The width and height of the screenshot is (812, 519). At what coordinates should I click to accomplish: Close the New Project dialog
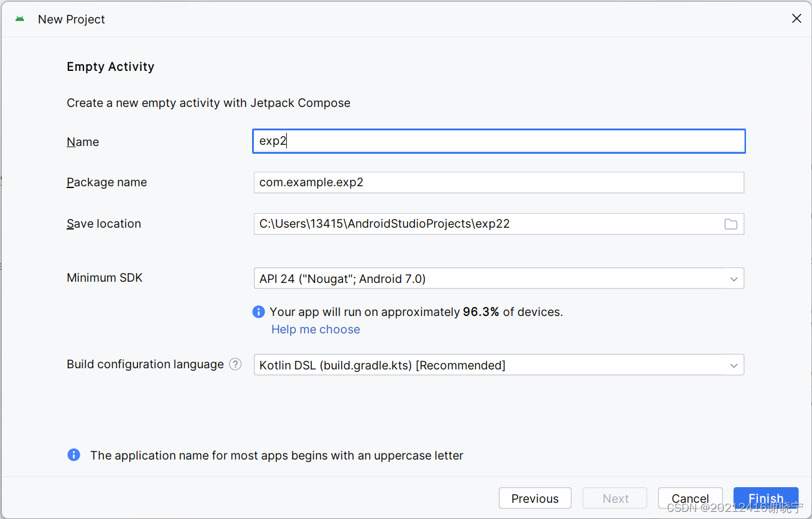pos(796,19)
